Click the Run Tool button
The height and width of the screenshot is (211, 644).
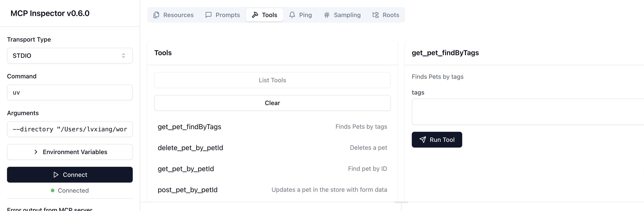point(437,140)
